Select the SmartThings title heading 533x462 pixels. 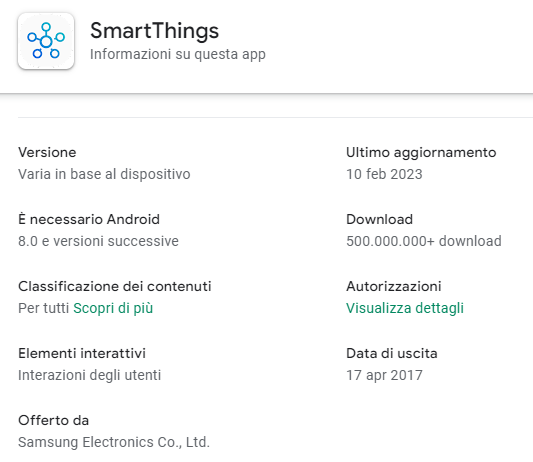point(154,31)
